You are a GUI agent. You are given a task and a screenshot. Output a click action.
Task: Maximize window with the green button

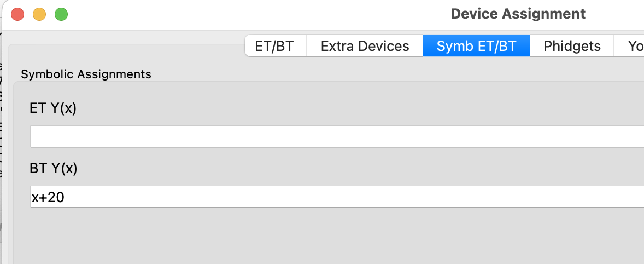(x=61, y=14)
